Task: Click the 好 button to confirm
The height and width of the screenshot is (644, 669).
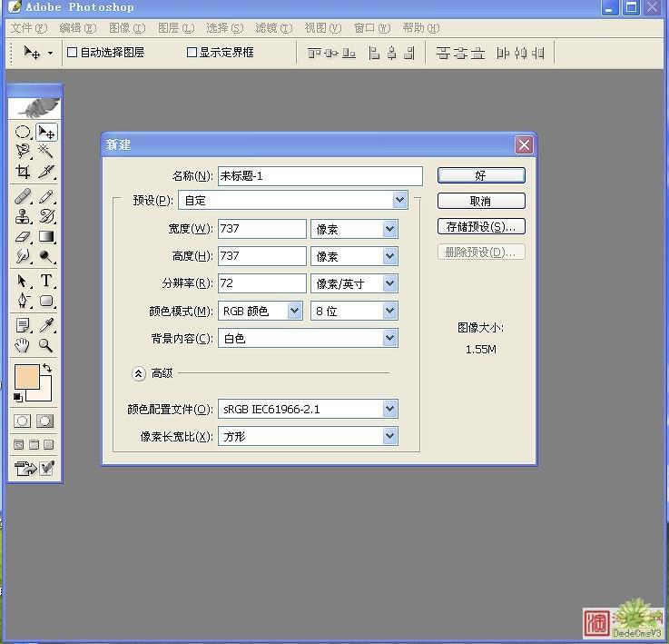Action: [481, 175]
